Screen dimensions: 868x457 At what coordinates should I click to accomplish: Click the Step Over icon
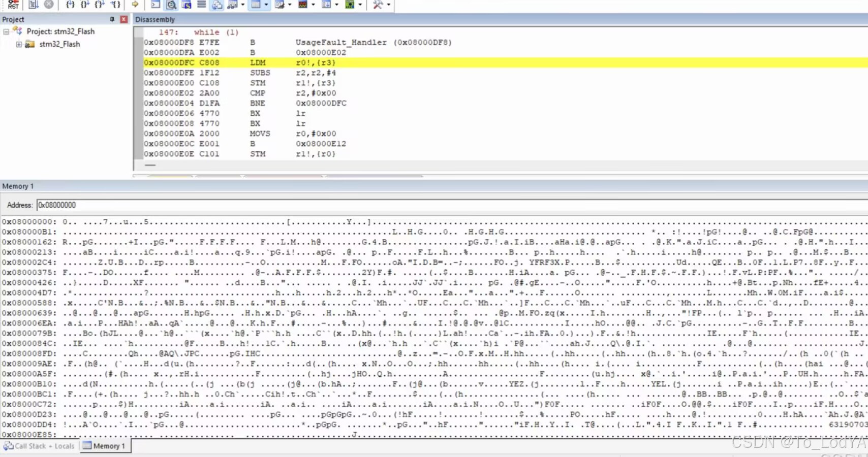pyautogui.click(x=85, y=5)
